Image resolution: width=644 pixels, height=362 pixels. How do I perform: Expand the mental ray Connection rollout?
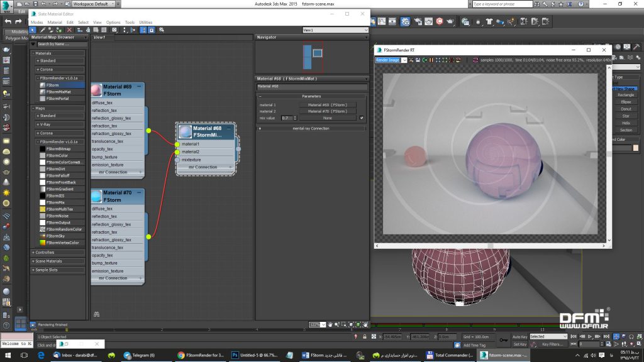[x=311, y=128]
